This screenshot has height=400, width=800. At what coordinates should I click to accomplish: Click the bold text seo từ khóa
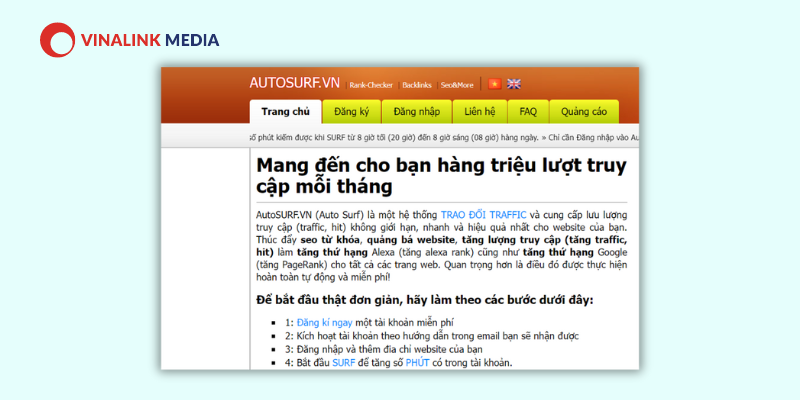click(x=330, y=240)
